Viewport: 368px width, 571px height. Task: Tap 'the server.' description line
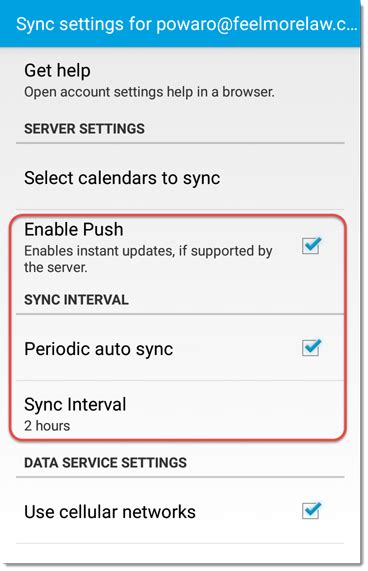(56, 267)
